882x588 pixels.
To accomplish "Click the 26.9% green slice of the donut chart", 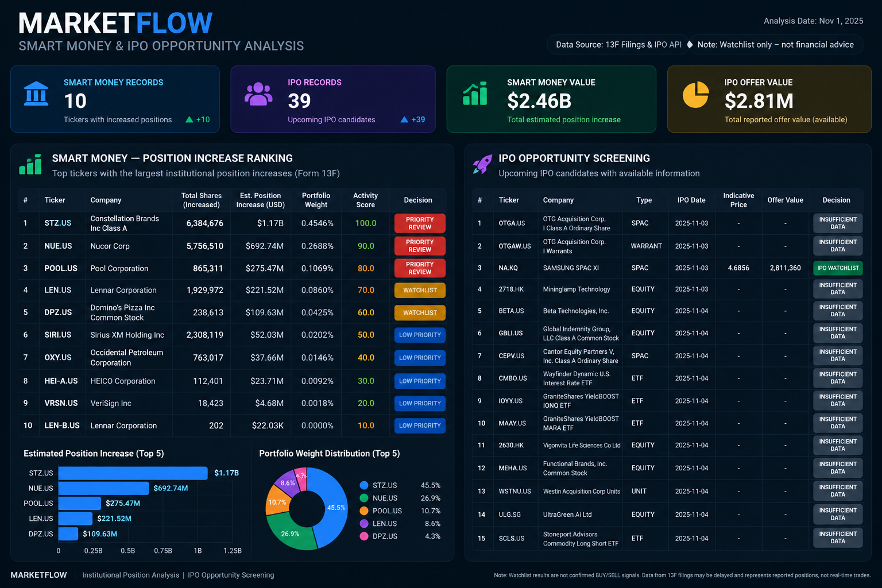I will tap(291, 532).
